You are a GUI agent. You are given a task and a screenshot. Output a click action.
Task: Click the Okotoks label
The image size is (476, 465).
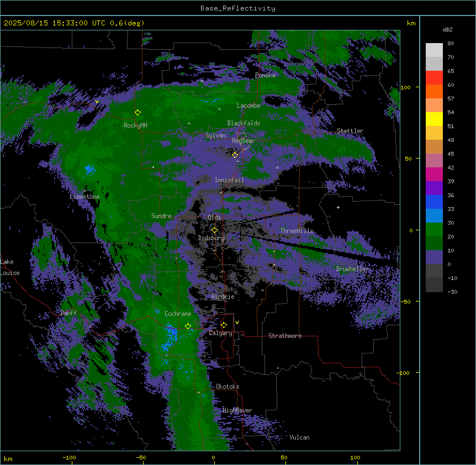point(228,387)
